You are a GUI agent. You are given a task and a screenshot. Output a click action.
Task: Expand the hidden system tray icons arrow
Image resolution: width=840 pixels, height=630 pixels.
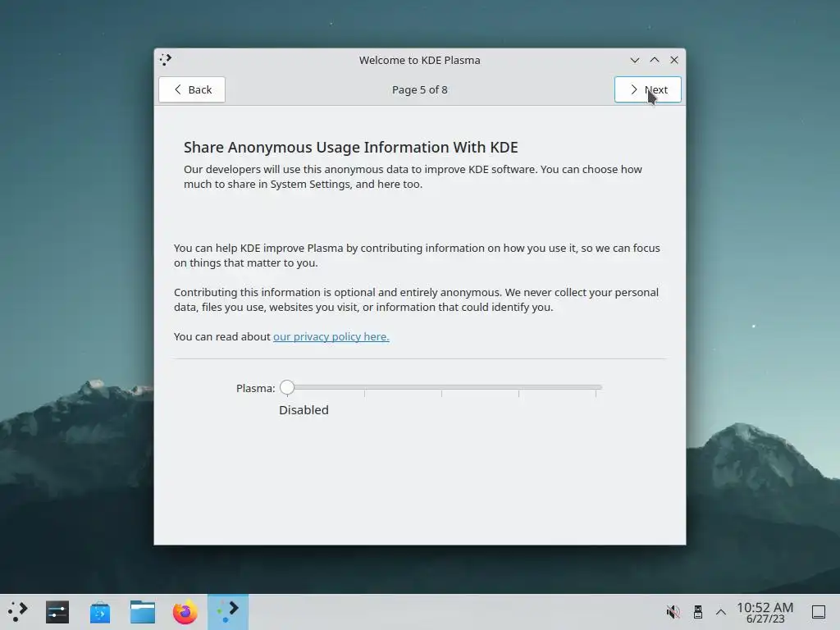[721, 612]
